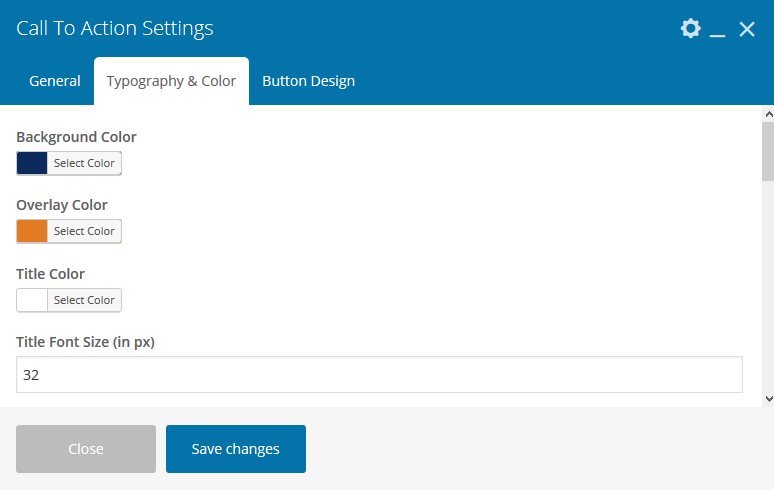The image size is (774, 490).
Task: Click the Call To Action Settings title
Action: [x=115, y=29]
